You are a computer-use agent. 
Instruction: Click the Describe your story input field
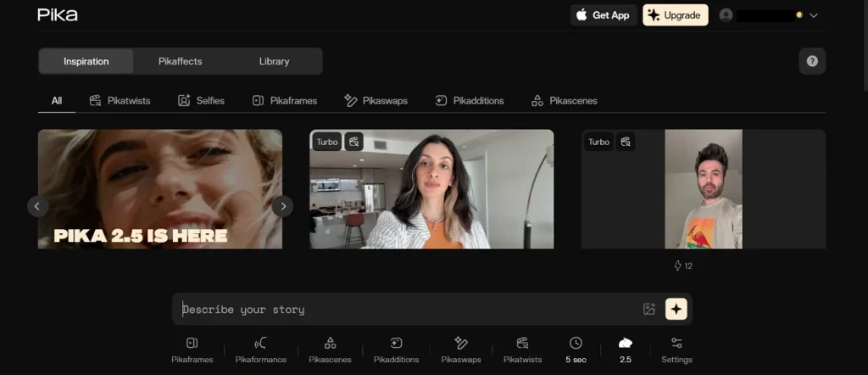[x=409, y=309]
